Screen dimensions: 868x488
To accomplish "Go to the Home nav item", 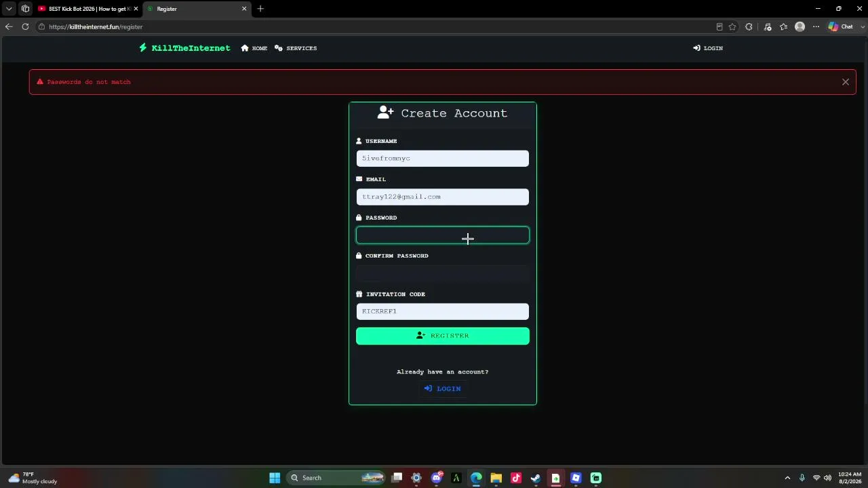I will click(254, 48).
